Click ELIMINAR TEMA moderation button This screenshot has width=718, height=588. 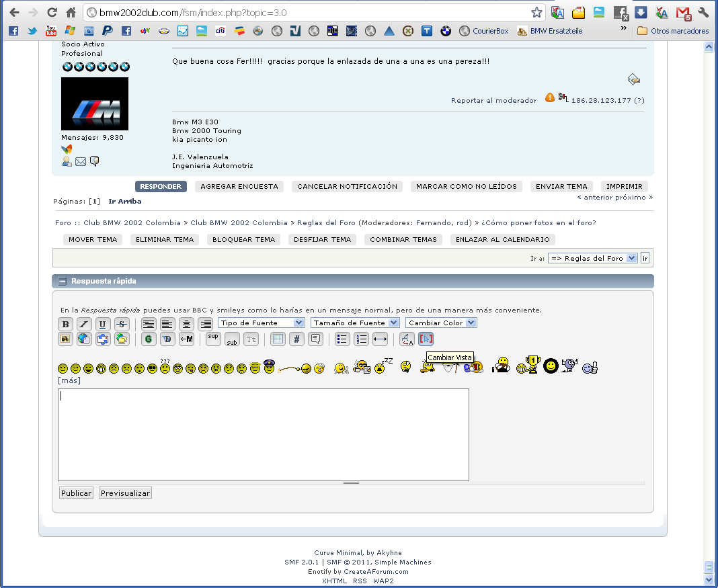[x=165, y=239]
